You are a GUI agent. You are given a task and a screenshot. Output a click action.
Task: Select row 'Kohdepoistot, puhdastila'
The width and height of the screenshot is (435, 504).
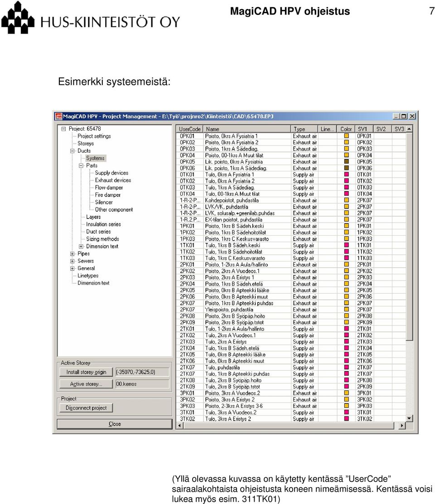tap(291, 200)
